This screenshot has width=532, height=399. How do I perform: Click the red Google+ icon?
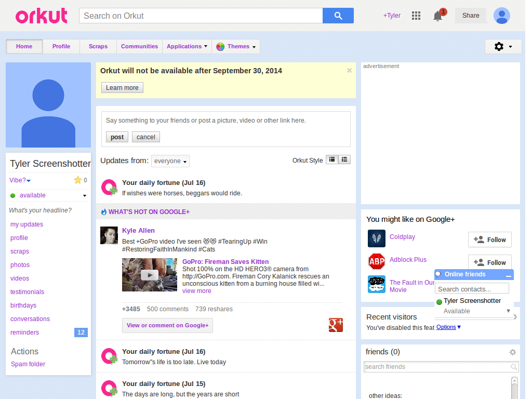336,325
